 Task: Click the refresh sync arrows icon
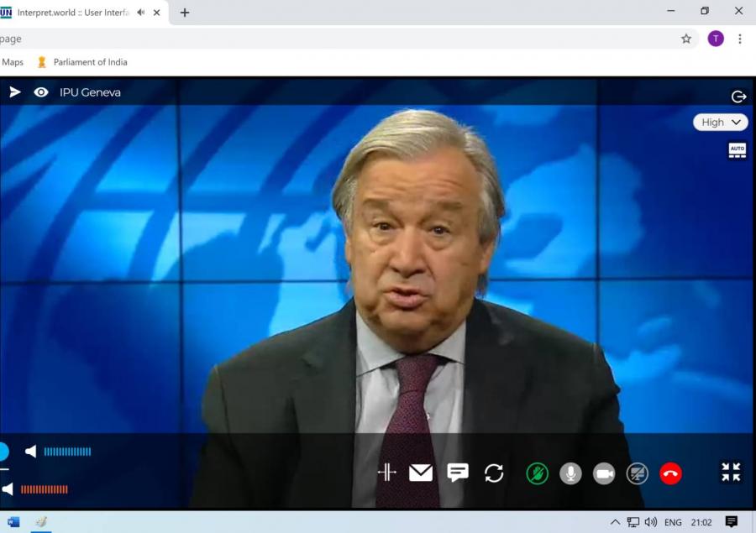(x=494, y=473)
